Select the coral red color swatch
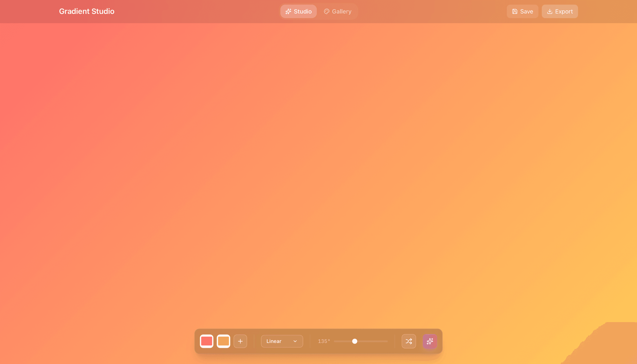Image resolution: width=637 pixels, height=364 pixels. [206, 341]
